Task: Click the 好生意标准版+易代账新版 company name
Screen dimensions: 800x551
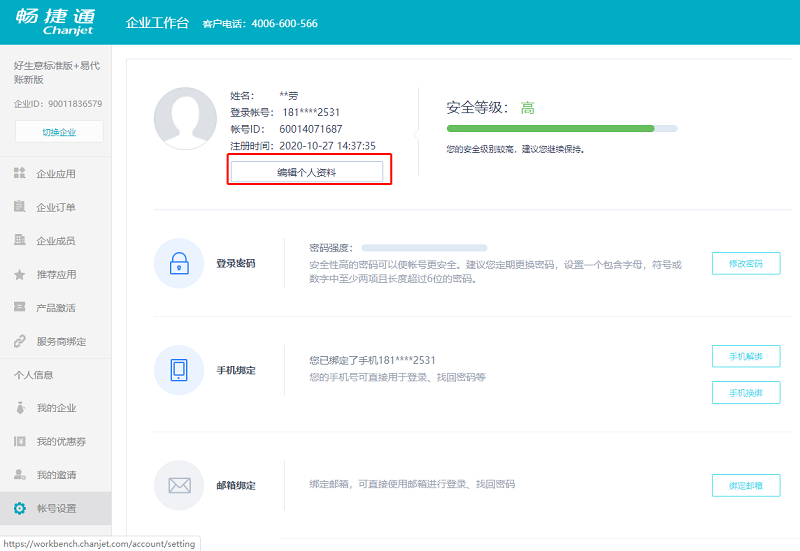Action: click(x=57, y=72)
